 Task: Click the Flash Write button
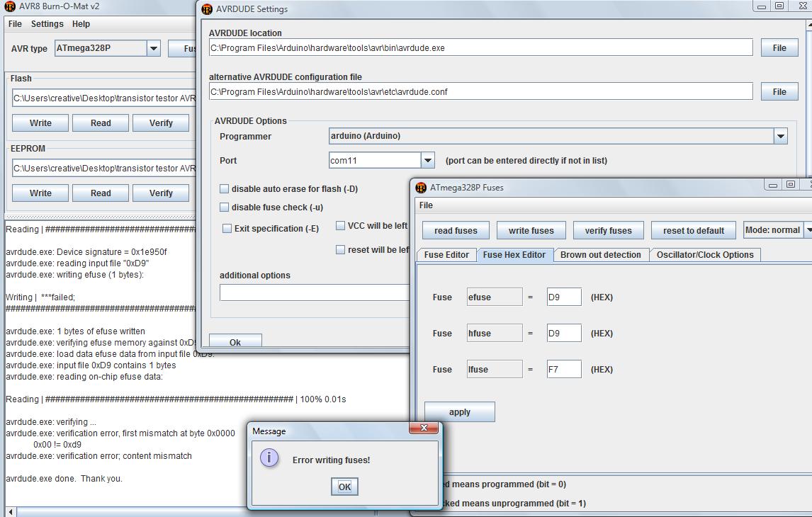coord(40,123)
